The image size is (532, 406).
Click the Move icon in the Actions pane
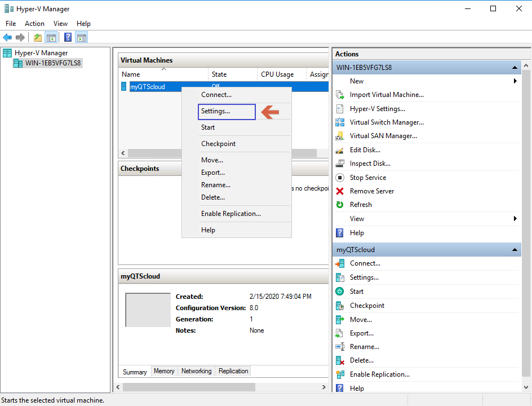pyautogui.click(x=340, y=320)
